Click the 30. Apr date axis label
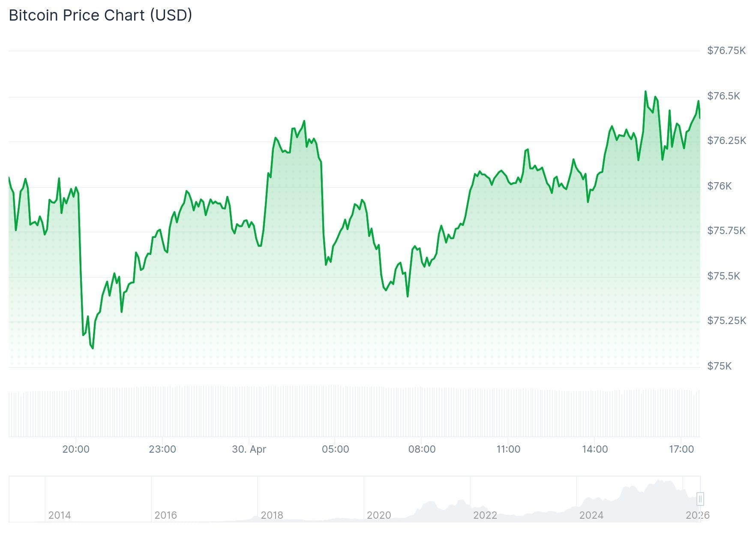Screen dimensions: 756x535 [x=249, y=449]
